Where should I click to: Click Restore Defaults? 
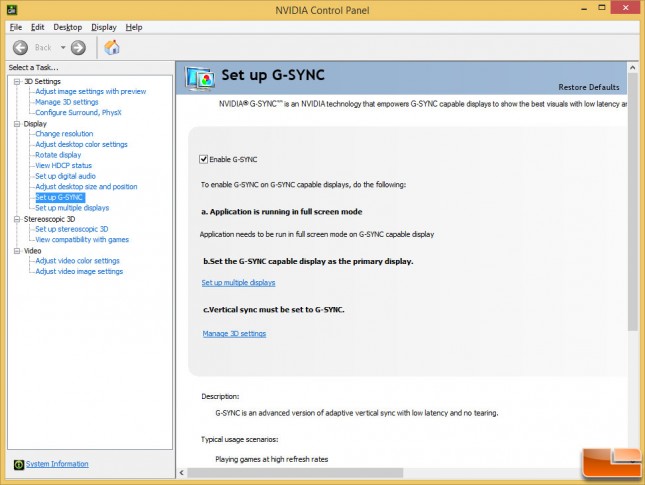tap(589, 87)
